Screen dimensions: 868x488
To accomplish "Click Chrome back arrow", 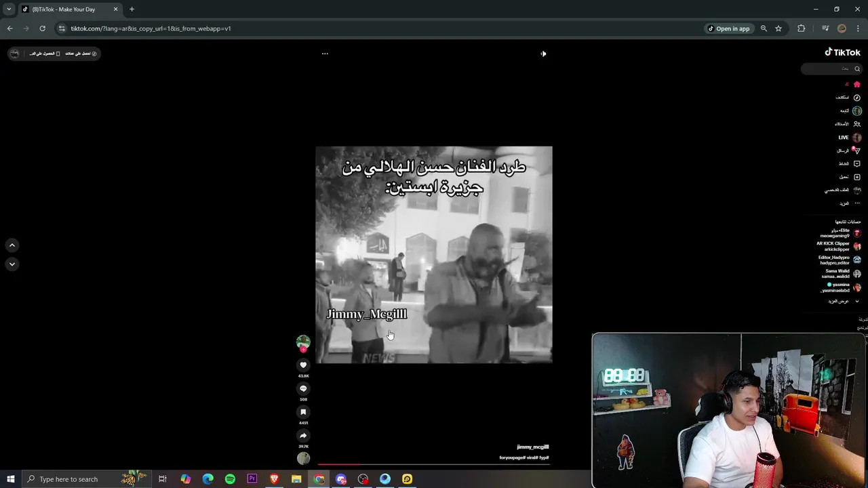I will pyautogui.click(x=9, y=28).
